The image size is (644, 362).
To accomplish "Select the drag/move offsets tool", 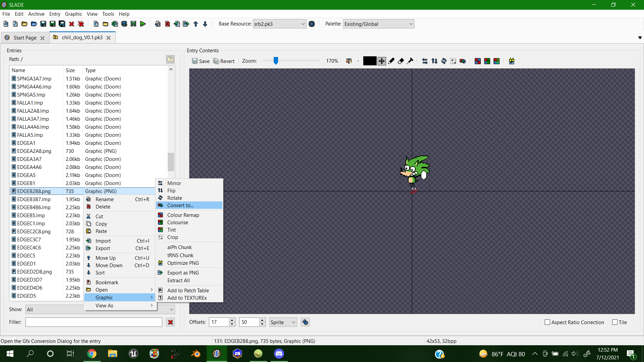I will pos(382,61).
